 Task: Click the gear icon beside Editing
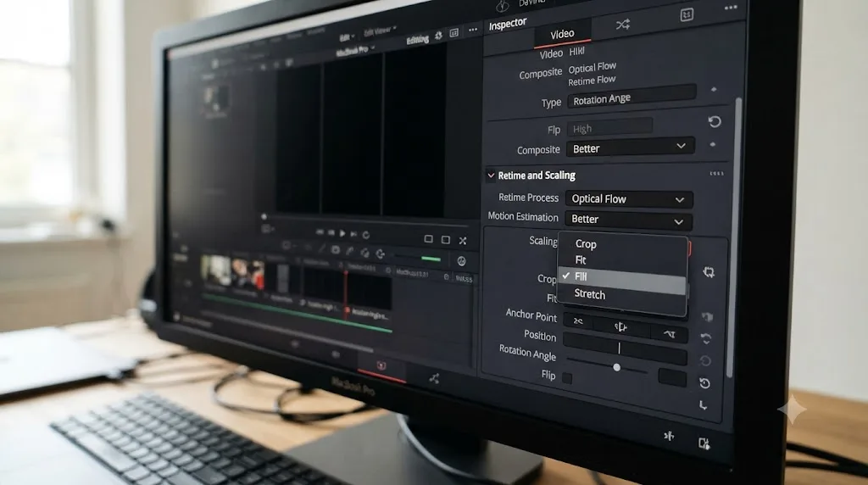[438, 36]
